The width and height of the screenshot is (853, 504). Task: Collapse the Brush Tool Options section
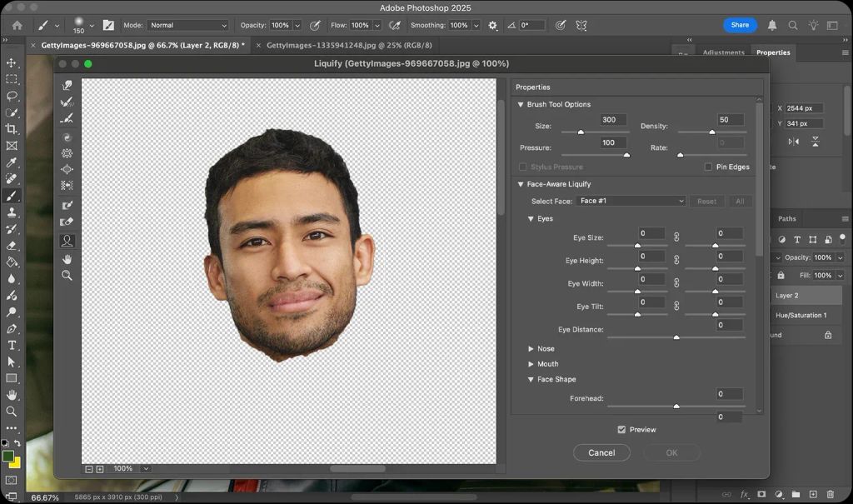[521, 105]
